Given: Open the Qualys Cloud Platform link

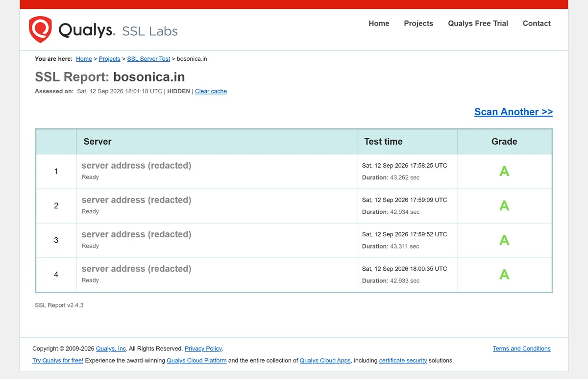Looking at the screenshot, I should click(196, 360).
